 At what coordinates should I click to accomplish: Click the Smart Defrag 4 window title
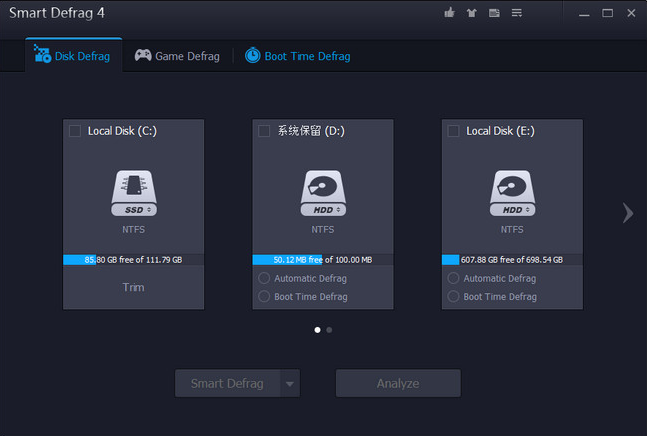tap(57, 13)
